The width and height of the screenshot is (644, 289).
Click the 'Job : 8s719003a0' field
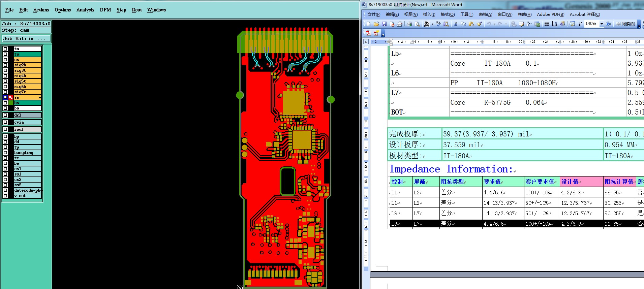(26, 24)
